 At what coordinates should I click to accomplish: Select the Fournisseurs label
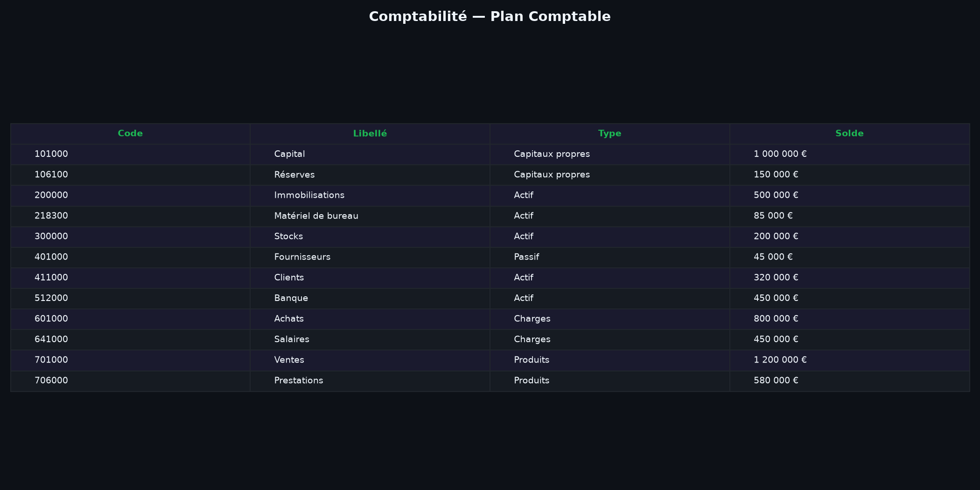[x=302, y=257]
